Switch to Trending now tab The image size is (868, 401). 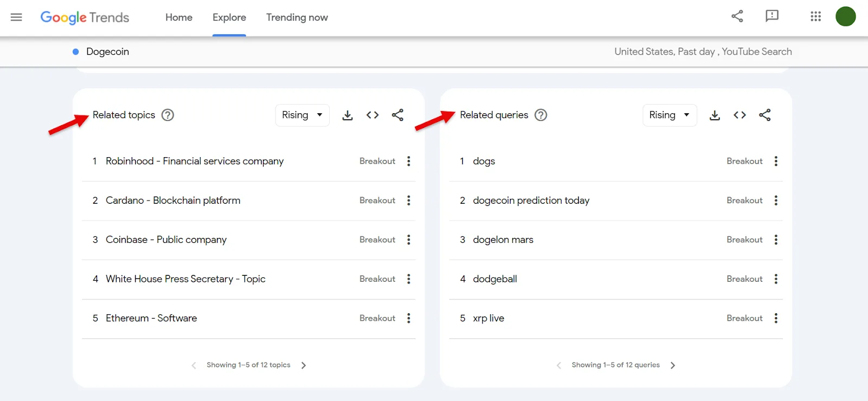297,17
